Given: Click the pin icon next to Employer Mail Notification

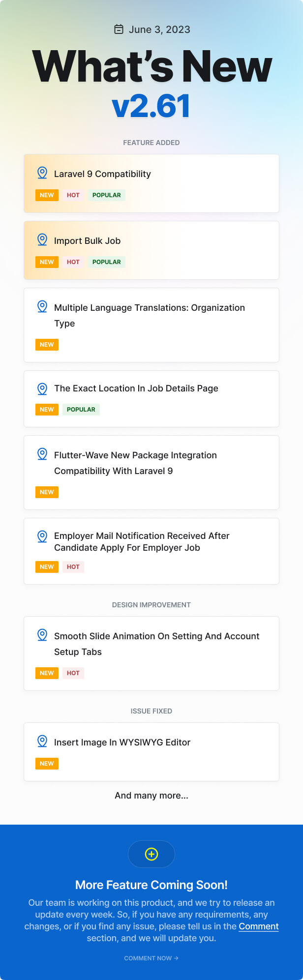Looking at the screenshot, I should coord(42,536).
